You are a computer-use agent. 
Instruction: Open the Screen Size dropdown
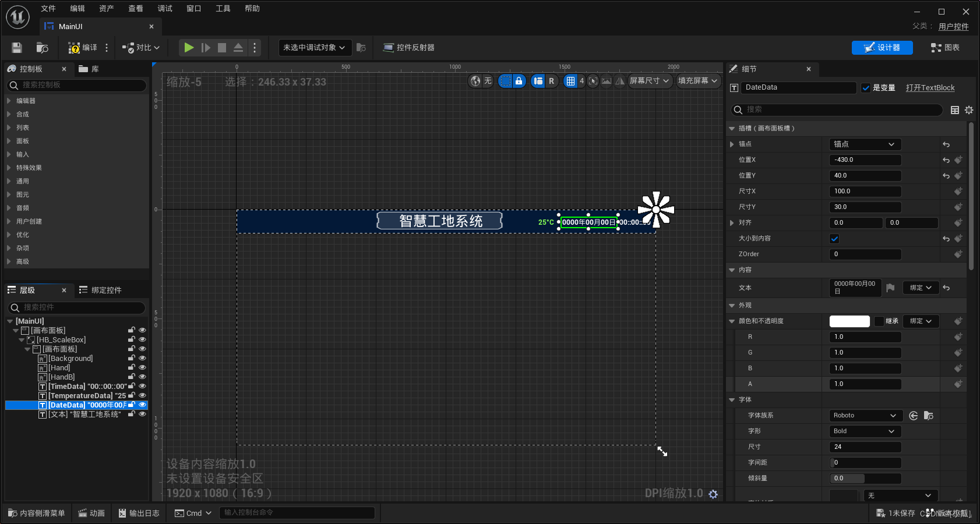650,81
